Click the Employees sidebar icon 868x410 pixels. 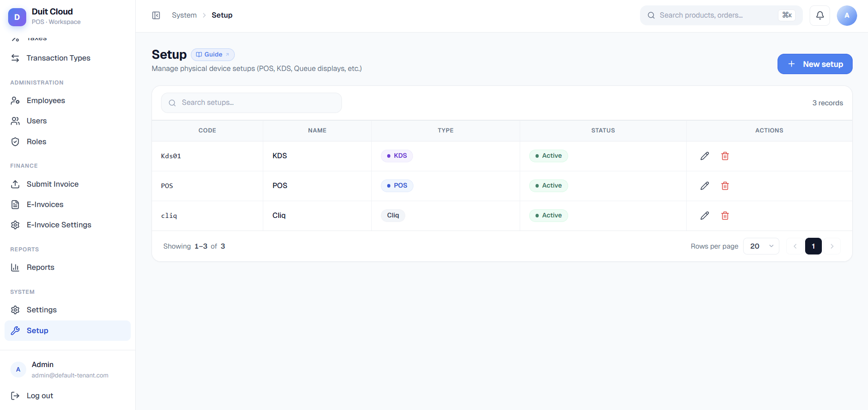(15, 100)
